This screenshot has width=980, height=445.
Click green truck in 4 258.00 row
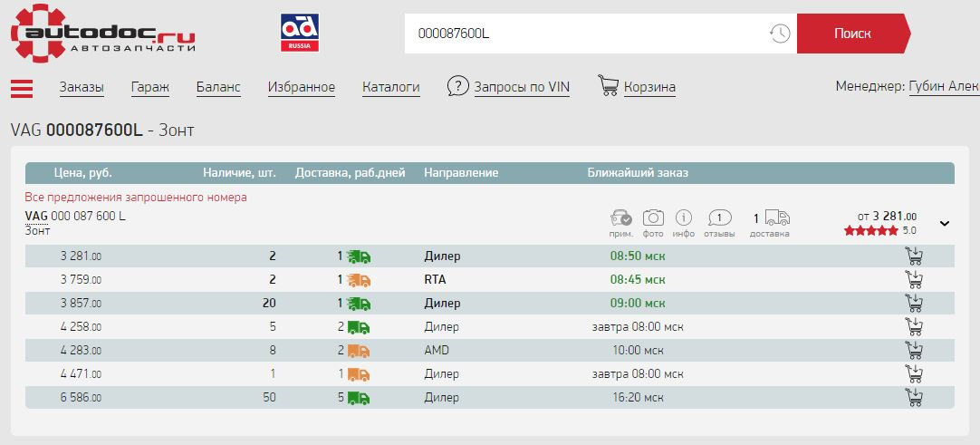coord(358,327)
